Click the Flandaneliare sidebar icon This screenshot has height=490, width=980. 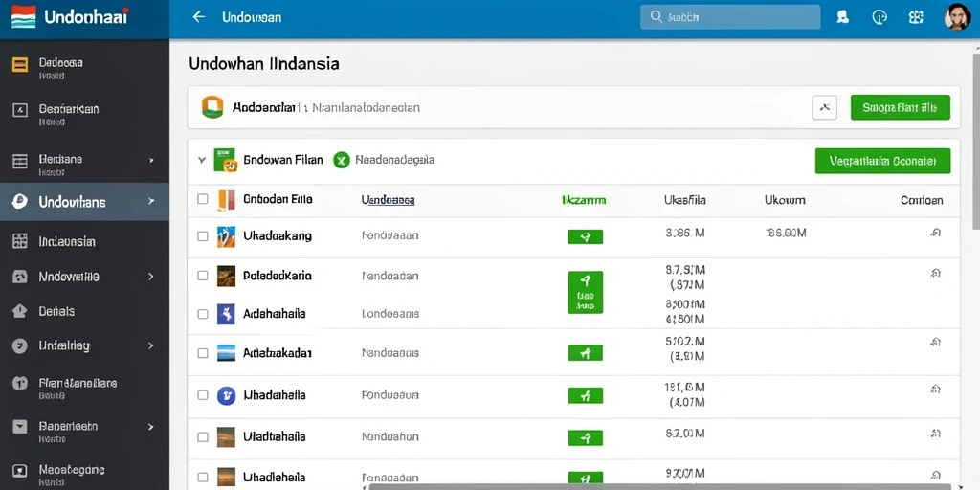[20, 383]
